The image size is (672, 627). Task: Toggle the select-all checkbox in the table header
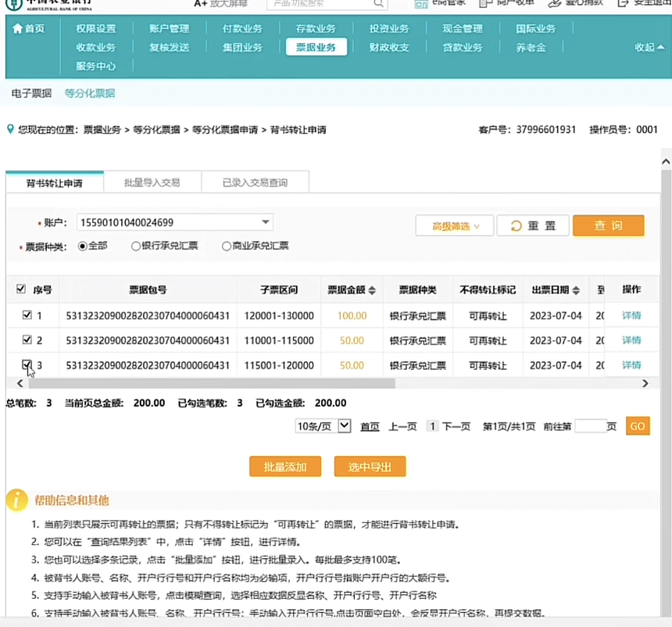coord(20,288)
